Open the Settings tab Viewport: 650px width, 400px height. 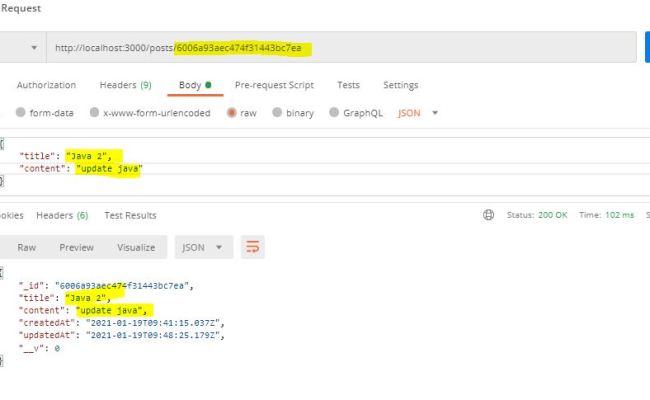(x=400, y=85)
